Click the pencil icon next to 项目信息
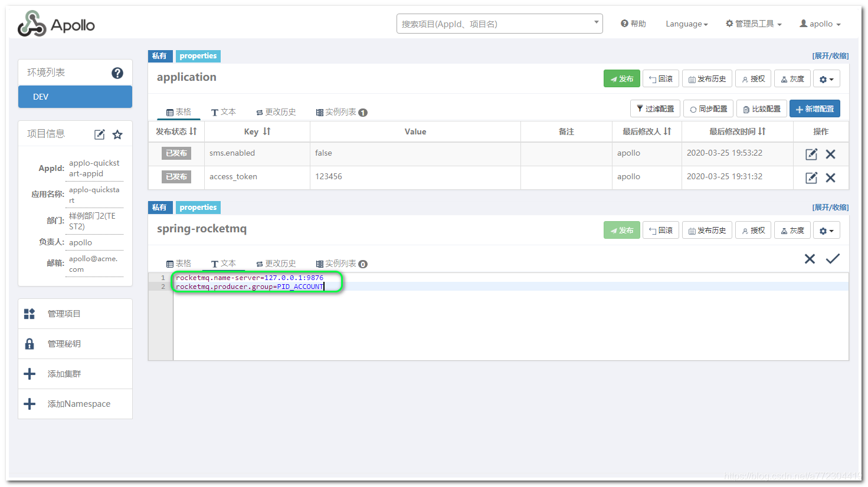The image size is (868, 487). coord(99,134)
